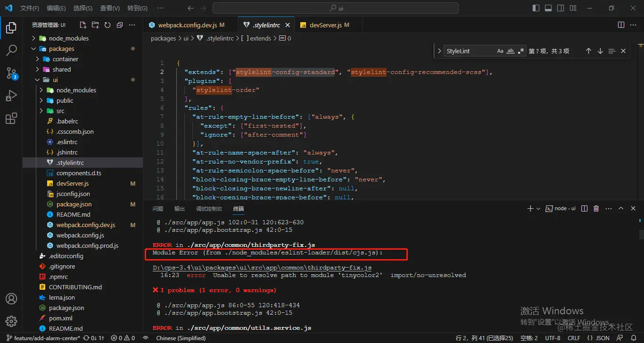Open the Run and Debug view
The width and height of the screenshot is (644, 343).
[11, 96]
